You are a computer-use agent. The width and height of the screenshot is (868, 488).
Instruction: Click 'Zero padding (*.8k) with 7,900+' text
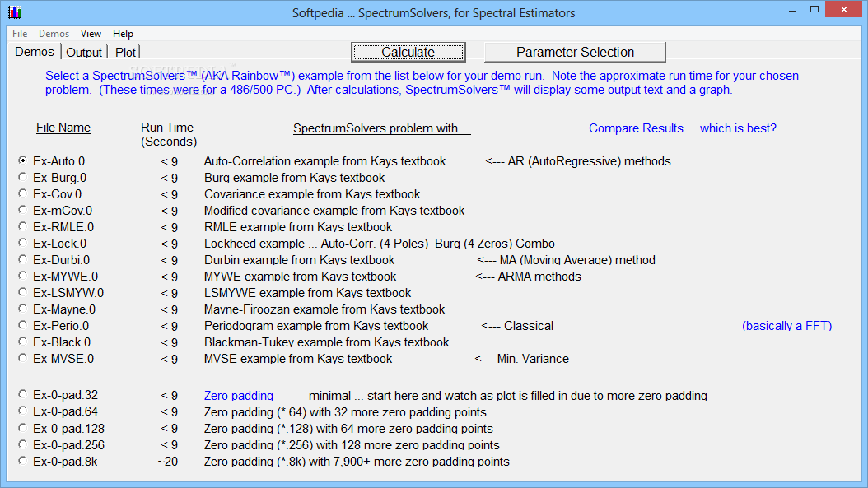(357, 462)
